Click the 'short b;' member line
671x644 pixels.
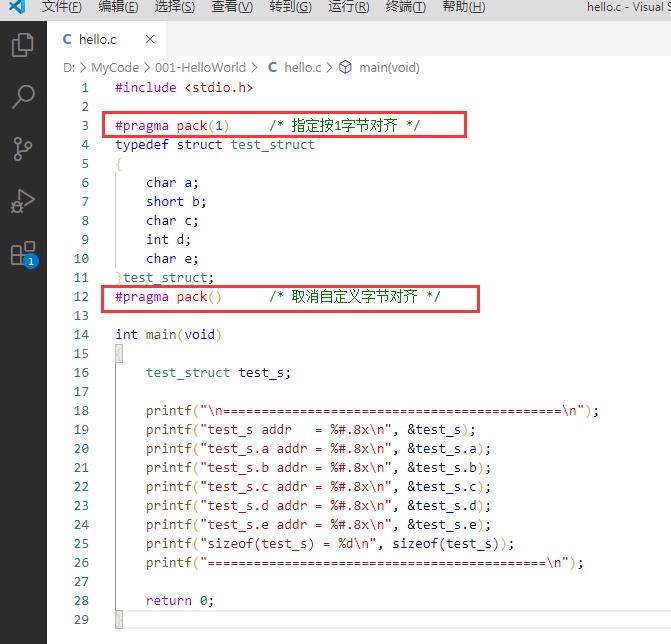(176, 202)
